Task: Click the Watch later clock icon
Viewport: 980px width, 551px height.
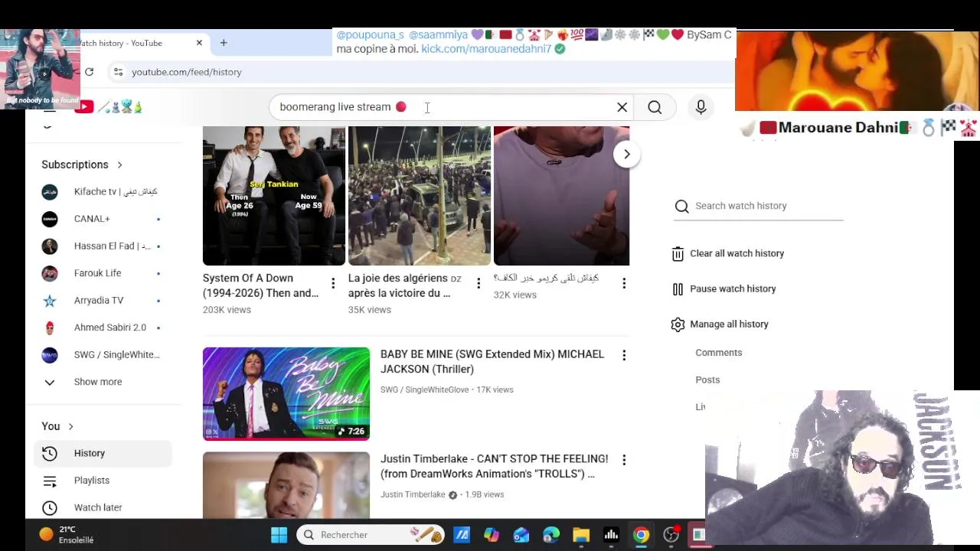Action: click(50, 507)
